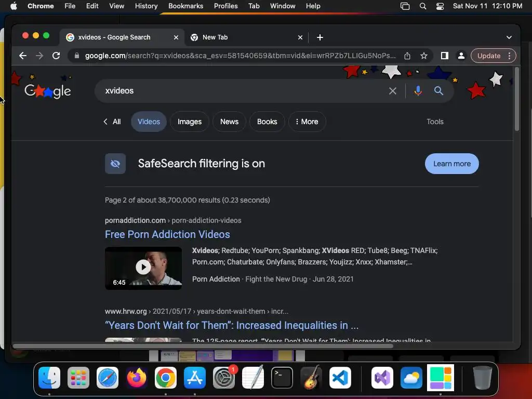532x399 pixels.
Task: Switch to the New Tab tab
Action: [x=246, y=37]
